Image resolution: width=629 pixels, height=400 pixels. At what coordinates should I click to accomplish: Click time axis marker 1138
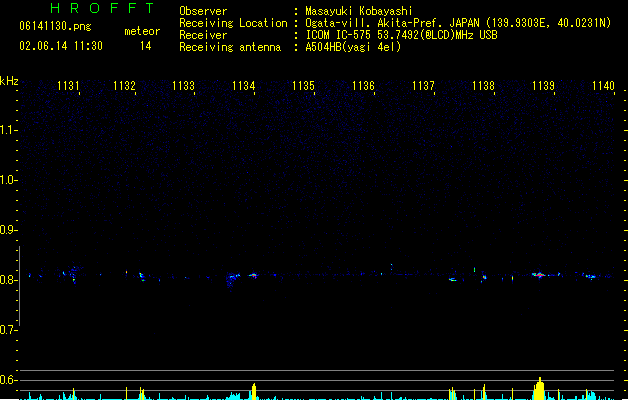pyautogui.click(x=483, y=86)
